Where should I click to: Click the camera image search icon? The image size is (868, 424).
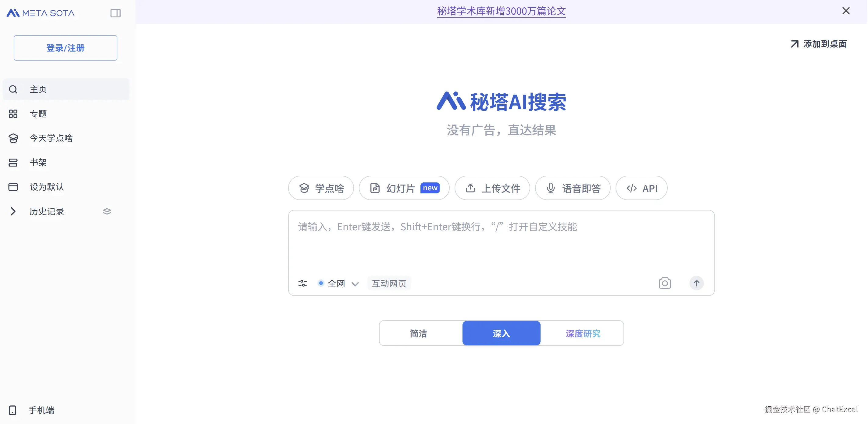click(664, 283)
